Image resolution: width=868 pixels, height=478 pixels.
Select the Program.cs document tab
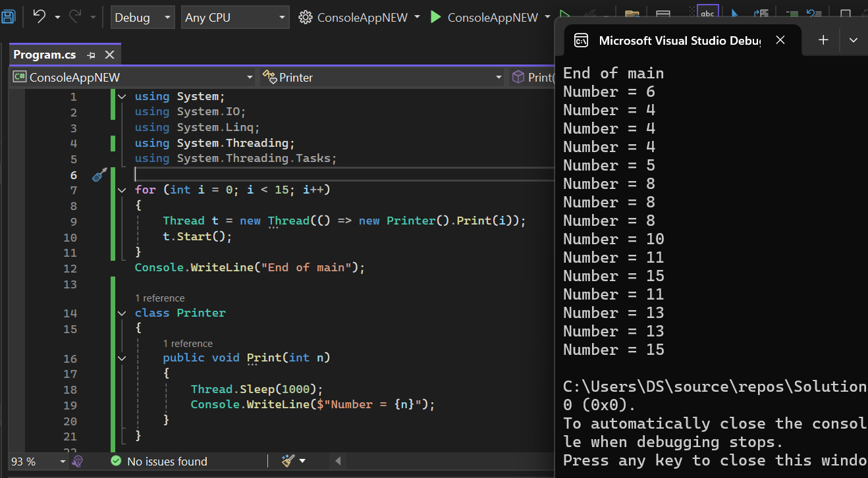point(44,55)
